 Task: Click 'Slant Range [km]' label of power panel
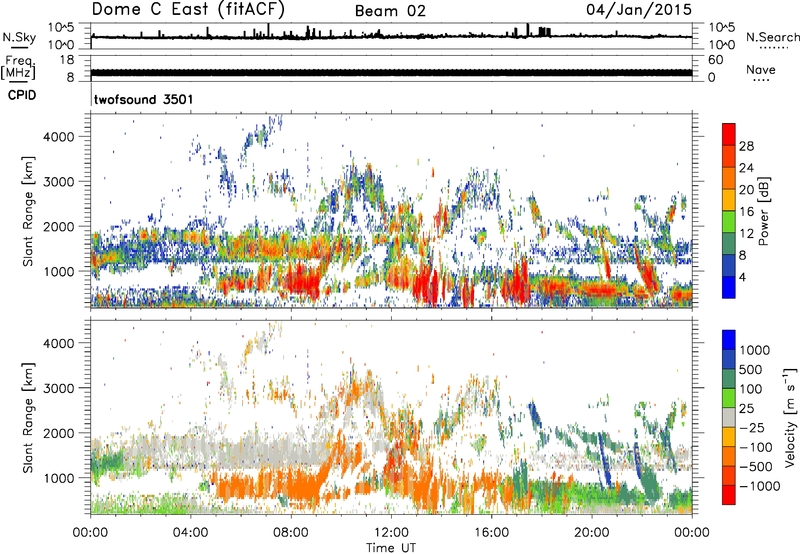tap(28, 211)
